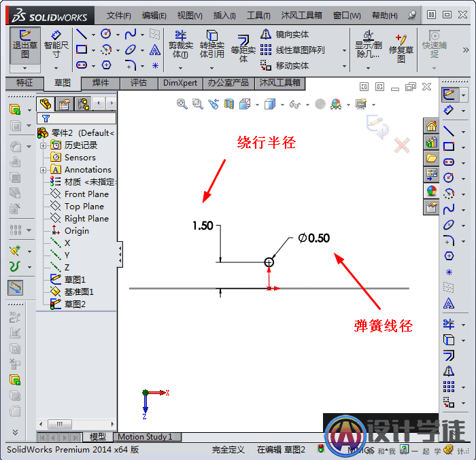This screenshot has height=460, width=476.
Task: Click Repair Sketch (修复草图)
Action: (401, 48)
